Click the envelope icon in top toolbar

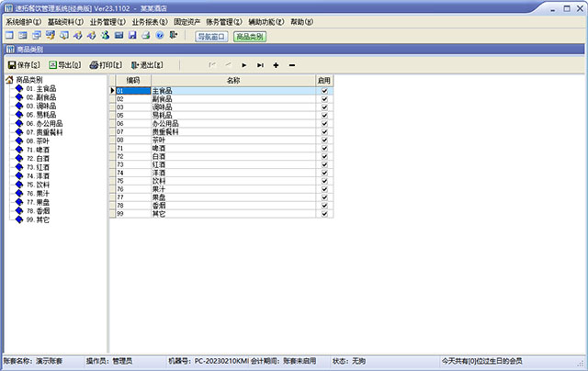pyautogui.click(x=119, y=36)
